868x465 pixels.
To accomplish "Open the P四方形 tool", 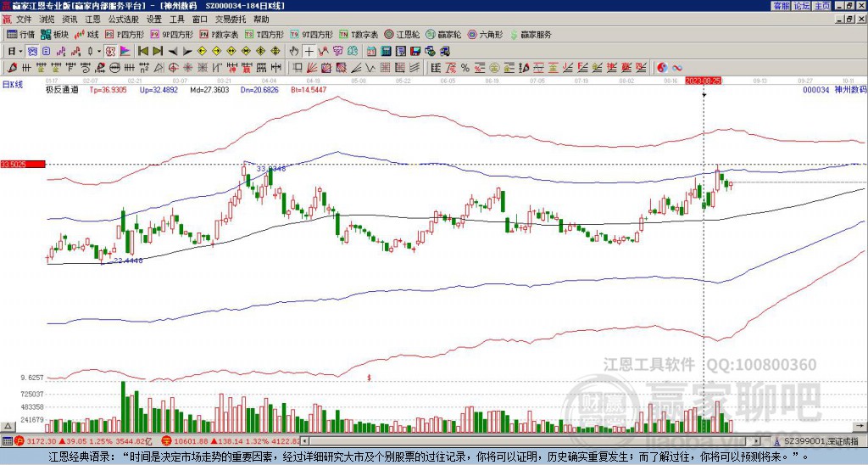I will 125,34.
